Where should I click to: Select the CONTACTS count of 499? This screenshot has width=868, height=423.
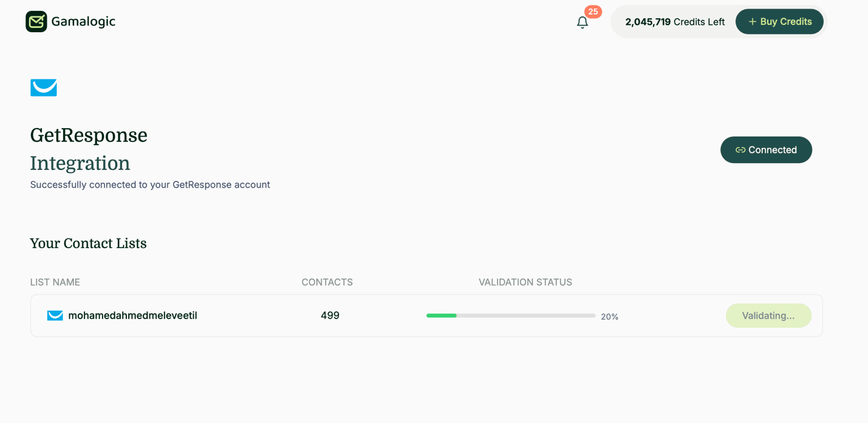click(330, 315)
